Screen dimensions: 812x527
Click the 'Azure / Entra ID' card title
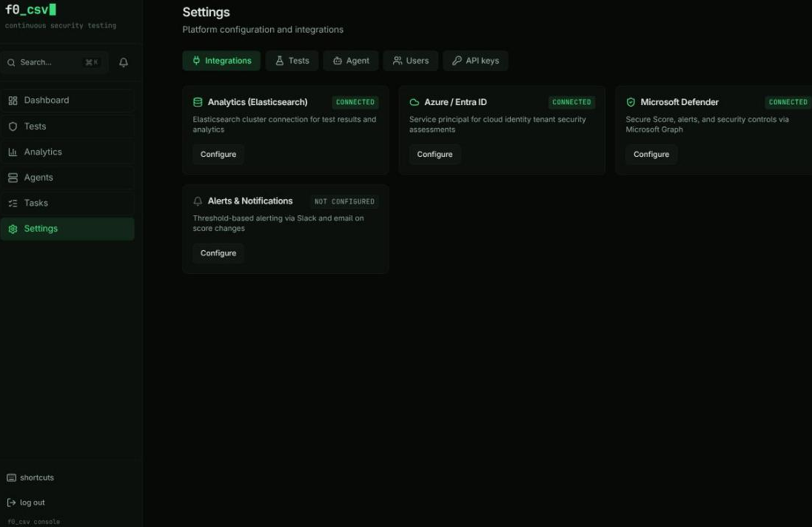tap(456, 102)
